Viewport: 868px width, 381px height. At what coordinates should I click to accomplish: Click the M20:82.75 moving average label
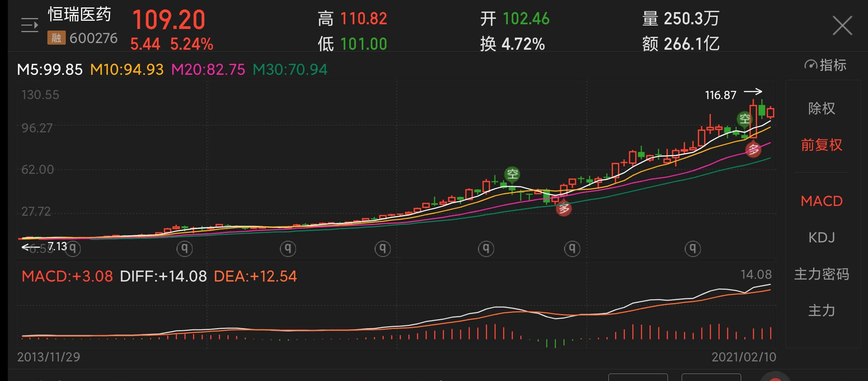tap(208, 70)
